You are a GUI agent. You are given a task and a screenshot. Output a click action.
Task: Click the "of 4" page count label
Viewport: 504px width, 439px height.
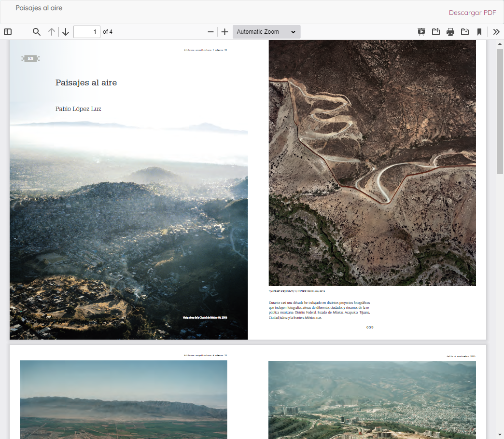(108, 32)
